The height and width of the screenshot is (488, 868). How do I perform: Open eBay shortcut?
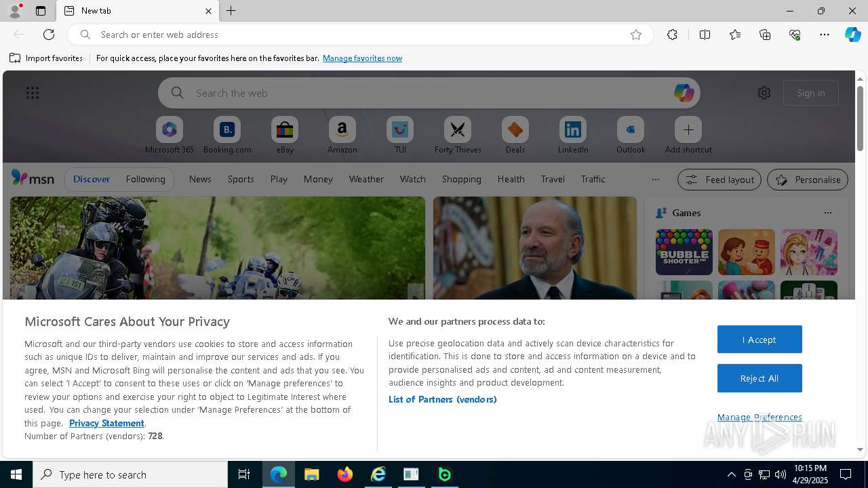(285, 136)
